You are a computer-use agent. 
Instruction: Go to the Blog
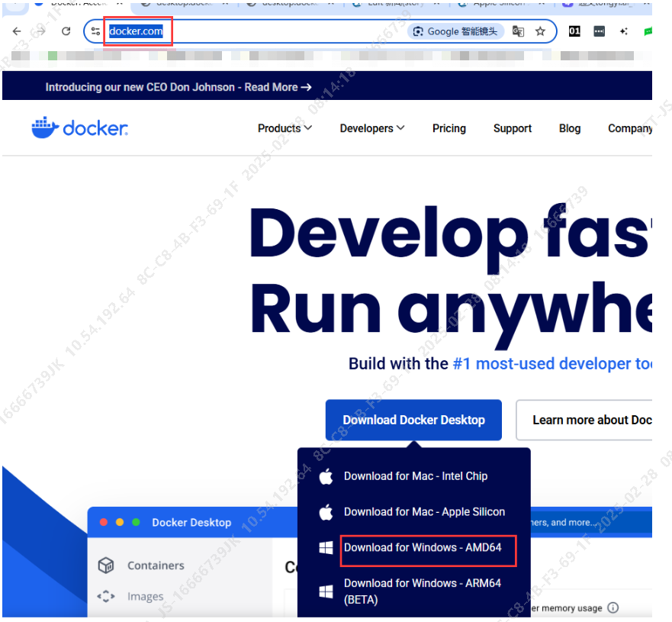[570, 128]
